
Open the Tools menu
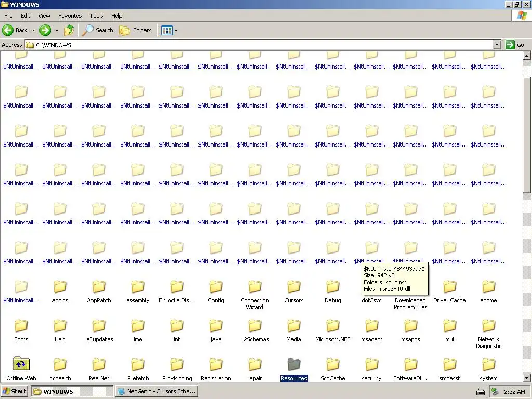point(96,16)
